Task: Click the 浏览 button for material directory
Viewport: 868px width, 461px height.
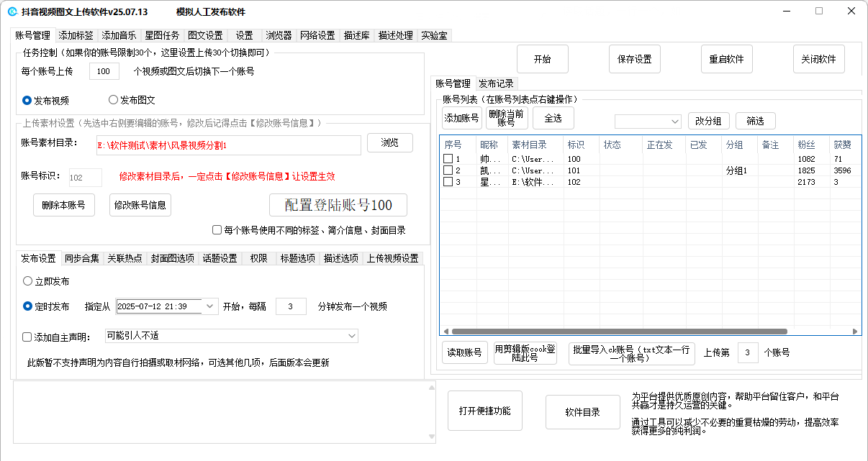Action: click(x=390, y=142)
